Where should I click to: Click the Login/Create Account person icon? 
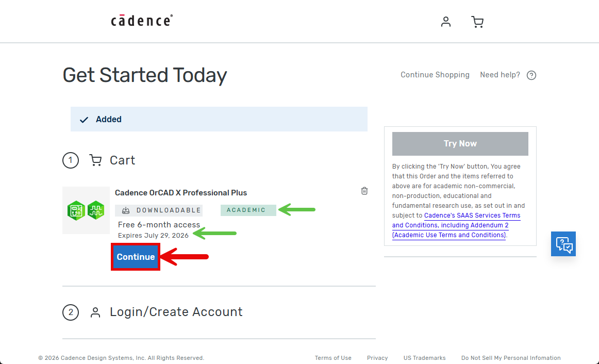[95, 312]
